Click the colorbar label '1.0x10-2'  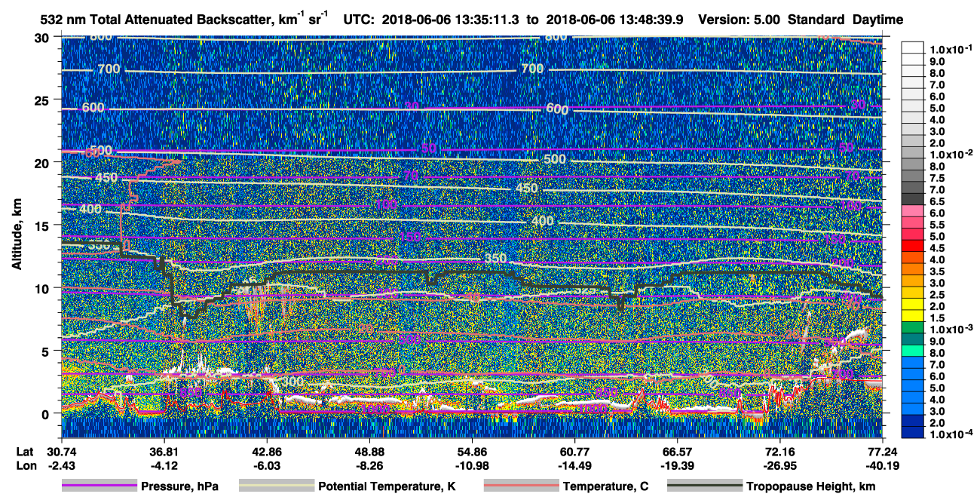click(951, 153)
